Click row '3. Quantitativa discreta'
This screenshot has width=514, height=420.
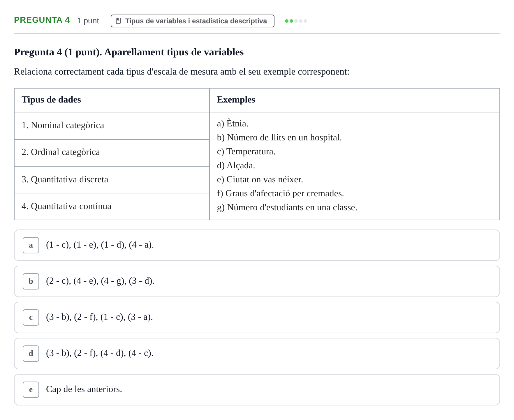[x=112, y=180]
